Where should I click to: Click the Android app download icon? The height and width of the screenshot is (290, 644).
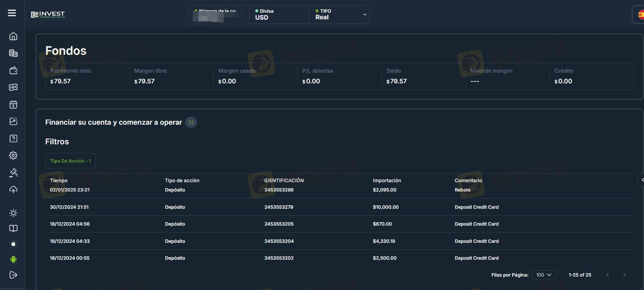[13, 259]
